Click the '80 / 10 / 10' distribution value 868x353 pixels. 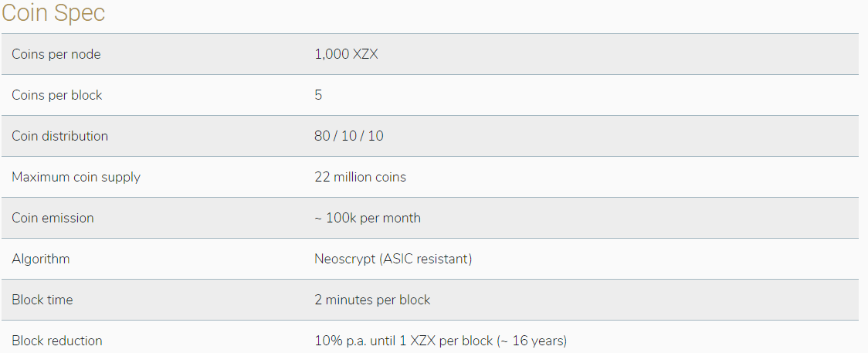(x=349, y=136)
